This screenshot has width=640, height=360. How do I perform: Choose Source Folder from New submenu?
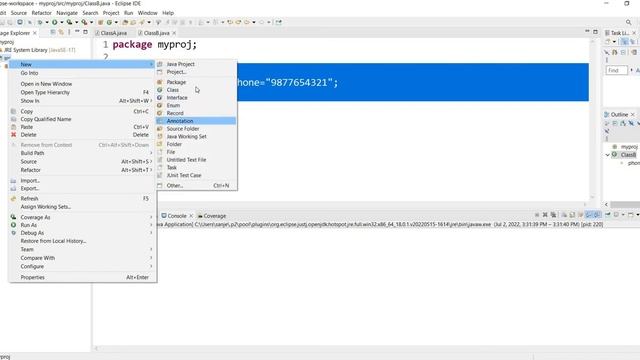point(196,129)
